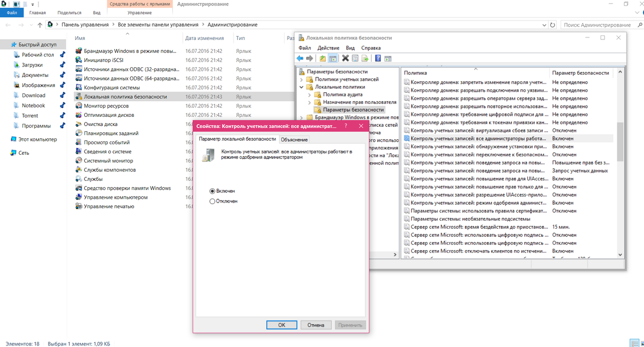The image size is (644, 347).
Task: Expand breadcrumb chevron after 'Панель управления'
Action: pyautogui.click(x=113, y=25)
